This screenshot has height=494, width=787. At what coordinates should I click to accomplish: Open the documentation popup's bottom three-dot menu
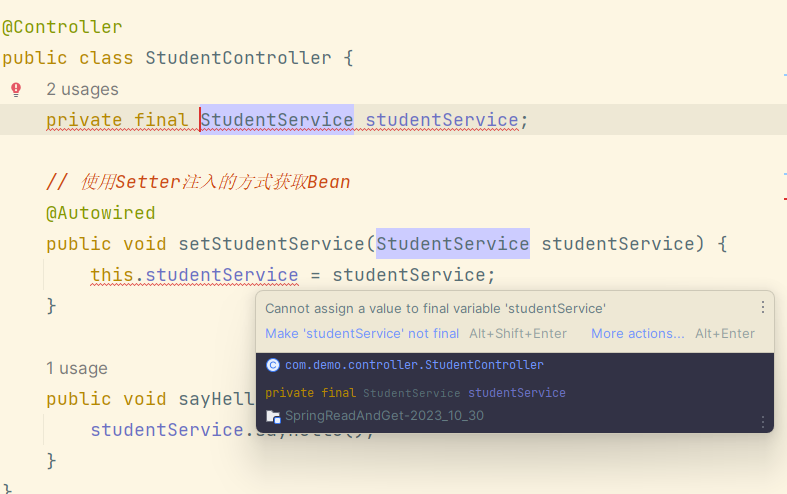point(763,422)
